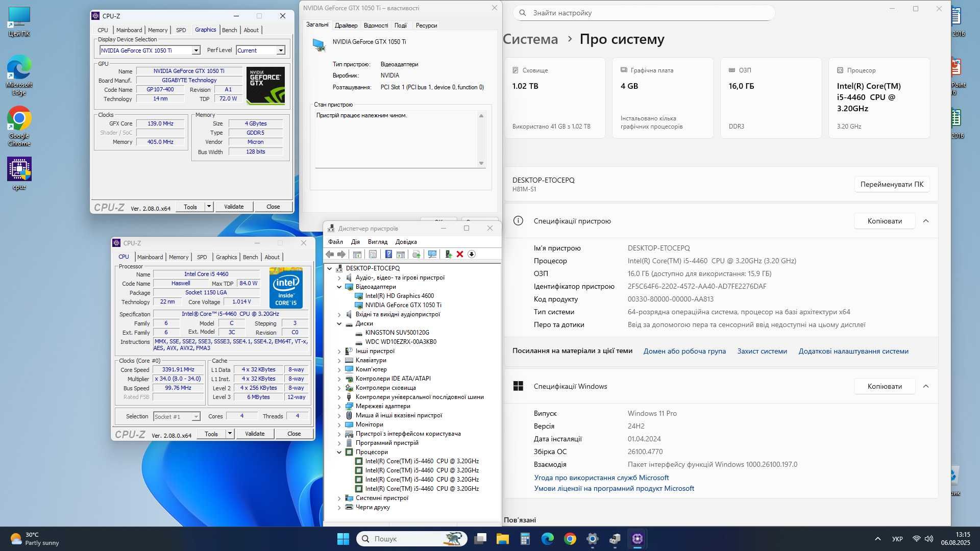Viewport: 980px width, 551px height.
Task: Click Перейменувати ПК button
Action: pyautogui.click(x=892, y=184)
